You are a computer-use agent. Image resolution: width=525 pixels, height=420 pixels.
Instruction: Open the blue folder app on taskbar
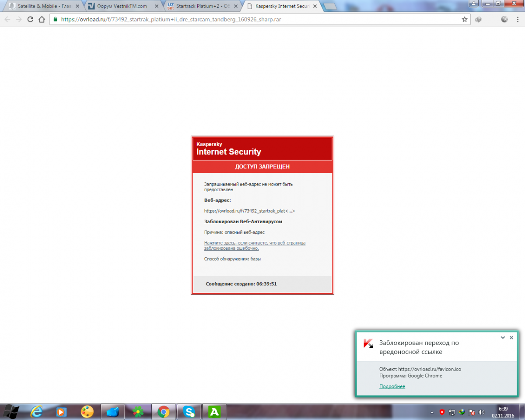[113, 412]
